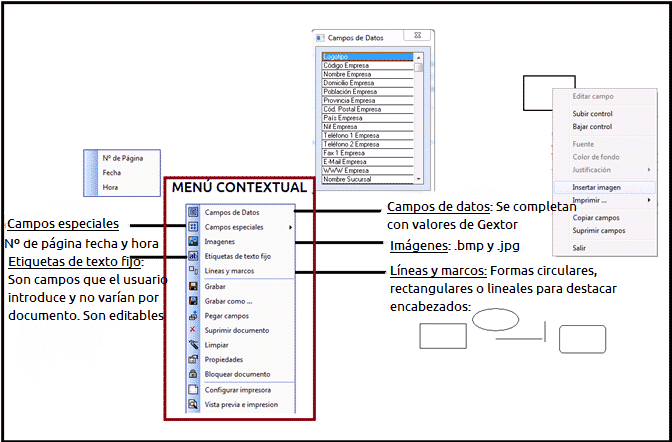
Task: Choose Imagenes in the context menu
Action: [241, 242]
